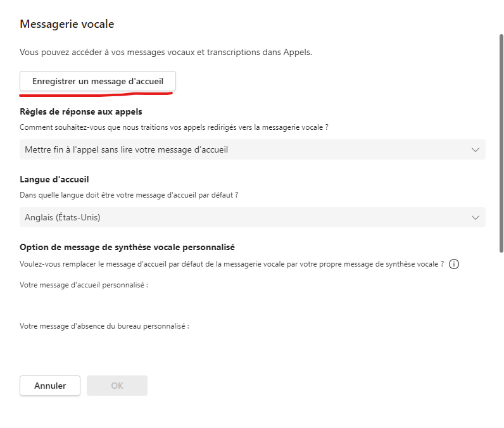Click the "Vous pouvez accéder à vos messages" description
The height and width of the screenshot is (428, 504).
pyautogui.click(x=166, y=53)
